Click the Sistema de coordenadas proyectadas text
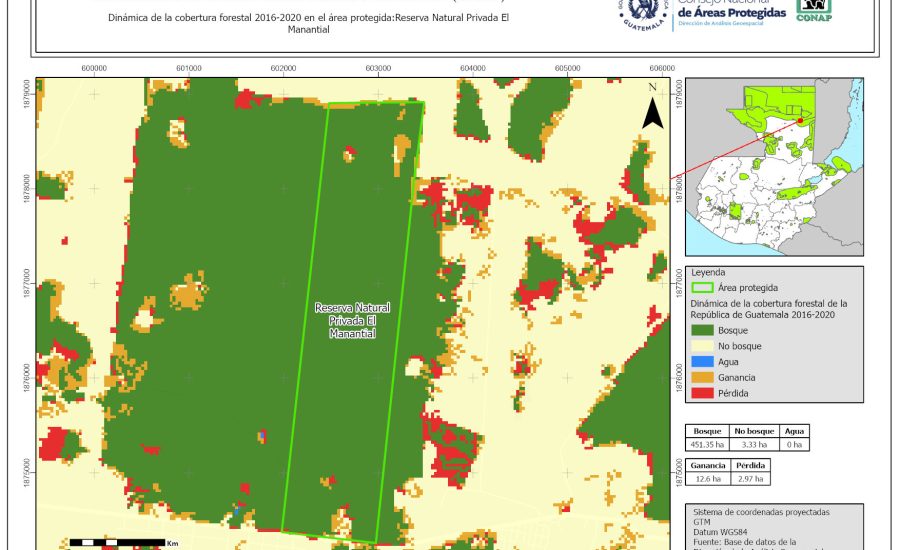Viewport: 900px width, 550px height. [761, 511]
